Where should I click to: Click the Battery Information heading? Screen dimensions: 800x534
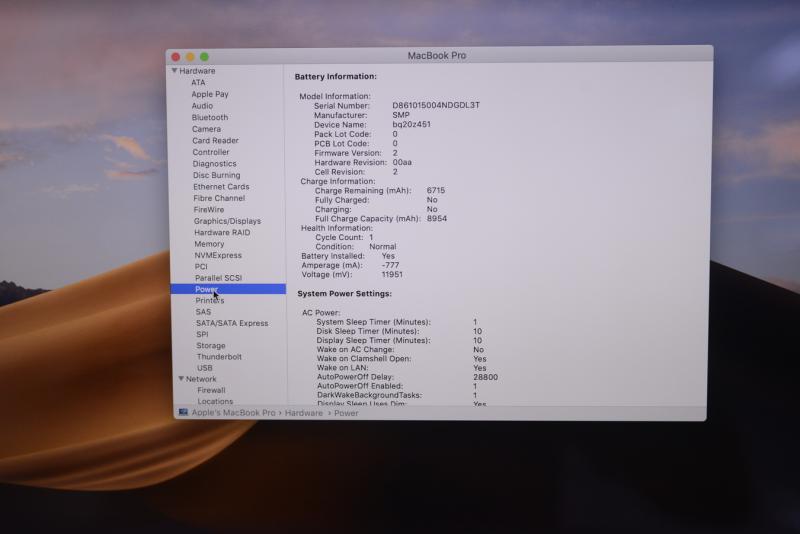point(336,77)
